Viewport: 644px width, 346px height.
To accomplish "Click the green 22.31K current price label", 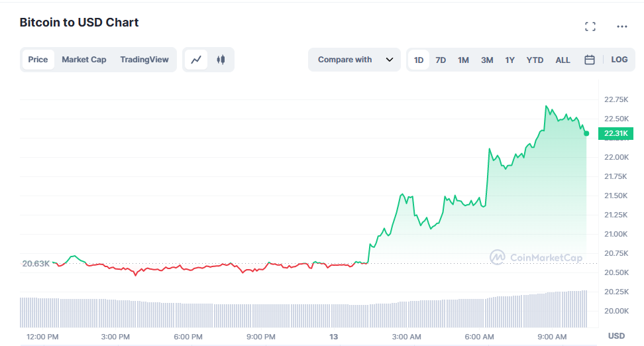I will click(x=616, y=134).
